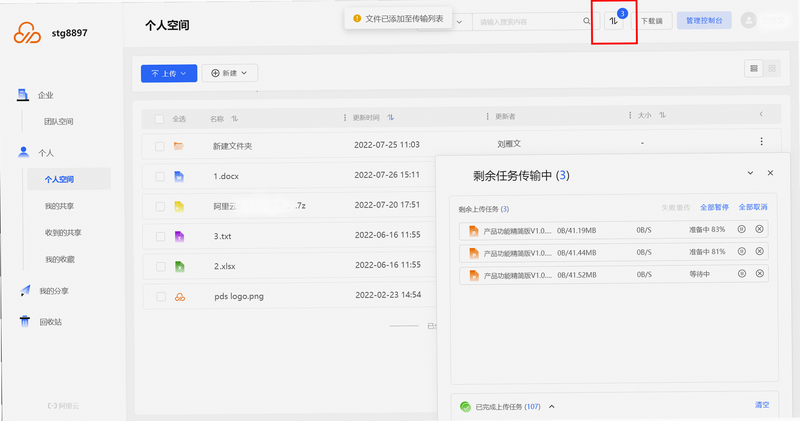
Task: Click the 3.txt file icon
Action: pyautogui.click(x=179, y=236)
